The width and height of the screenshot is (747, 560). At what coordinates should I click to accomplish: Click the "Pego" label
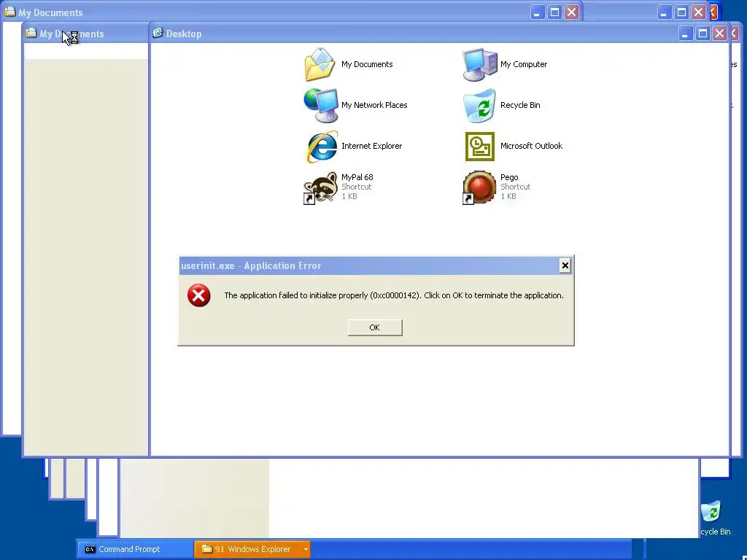pyautogui.click(x=509, y=177)
